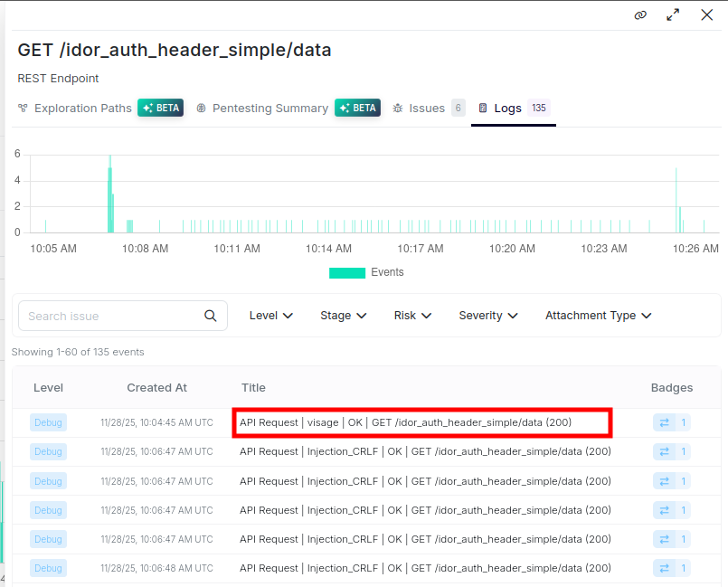This screenshot has height=587, width=728.
Task: Click the Exploration Paths tab icon
Action: click(x=23, y=109)
